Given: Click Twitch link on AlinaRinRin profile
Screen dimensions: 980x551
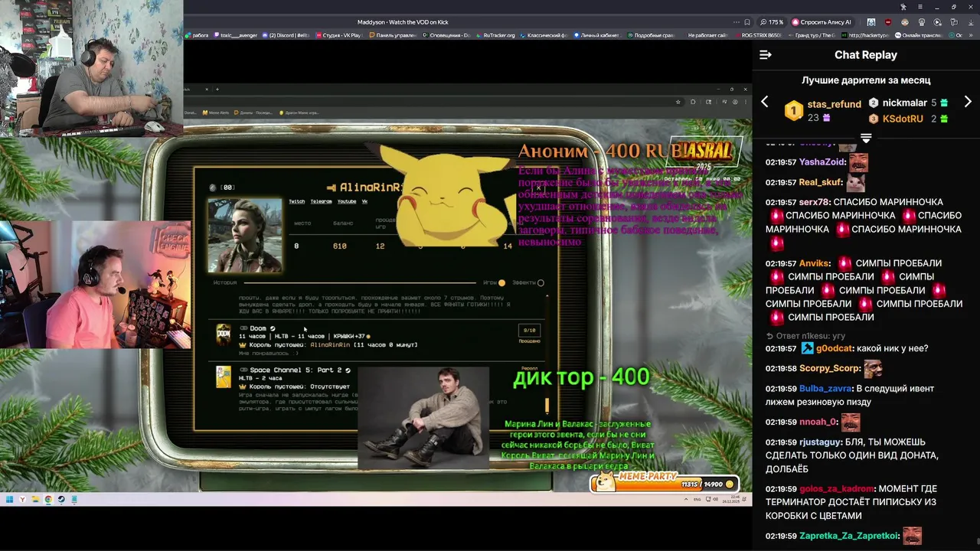Looking at the screenshot, I should tap(296, 201).
